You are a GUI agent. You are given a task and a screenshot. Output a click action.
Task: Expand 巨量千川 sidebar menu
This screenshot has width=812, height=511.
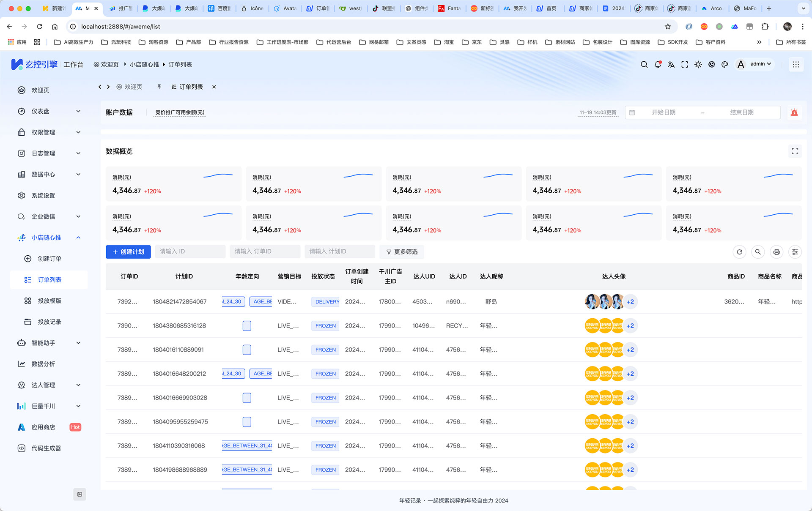coord(49,406)
